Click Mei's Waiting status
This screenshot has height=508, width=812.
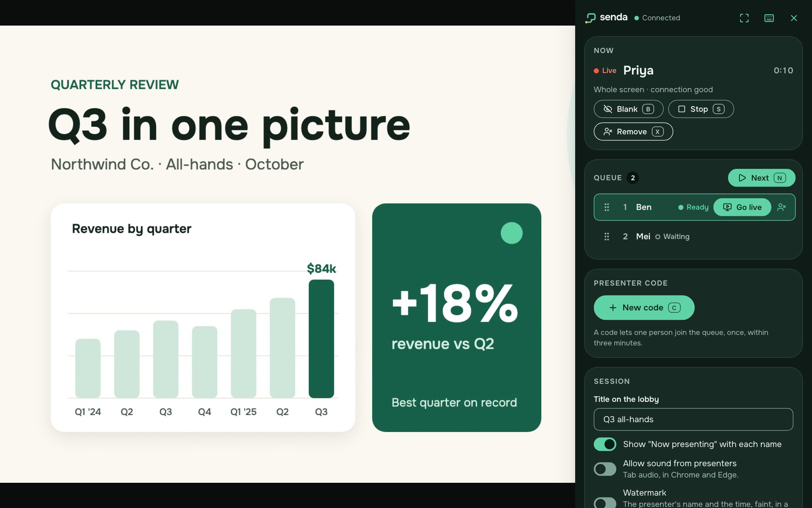(x=672, y=236)
